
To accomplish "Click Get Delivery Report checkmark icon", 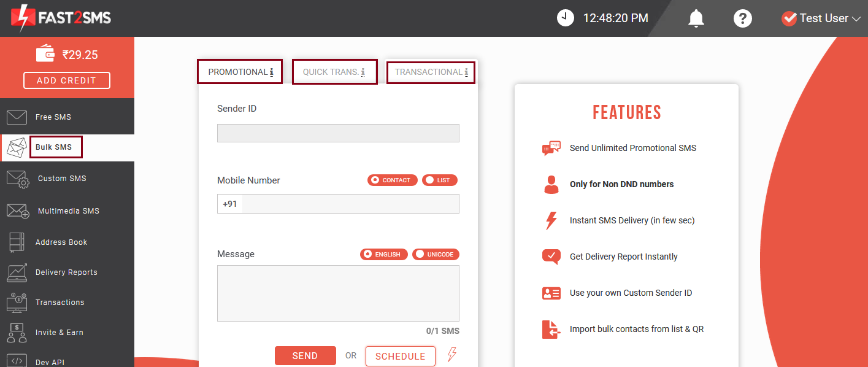I will [551, 257].
